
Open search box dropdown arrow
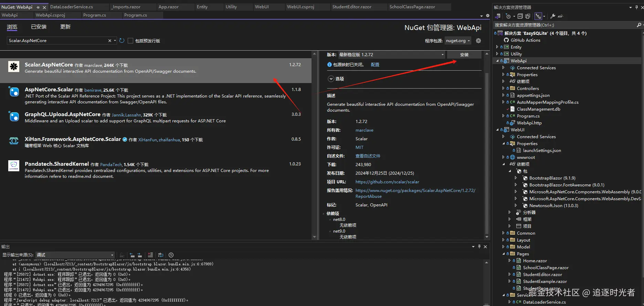point(115,41)
